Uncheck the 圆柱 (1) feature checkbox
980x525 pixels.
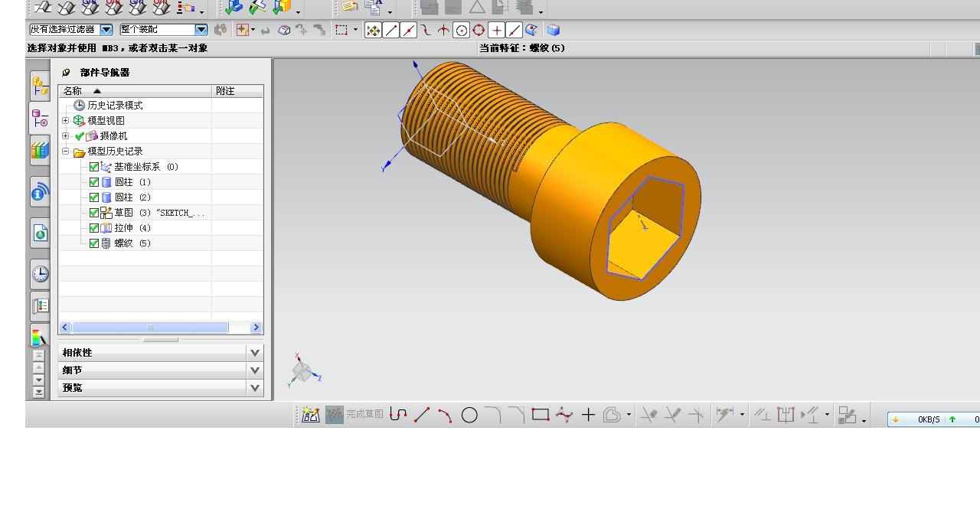tap(94, 182)
